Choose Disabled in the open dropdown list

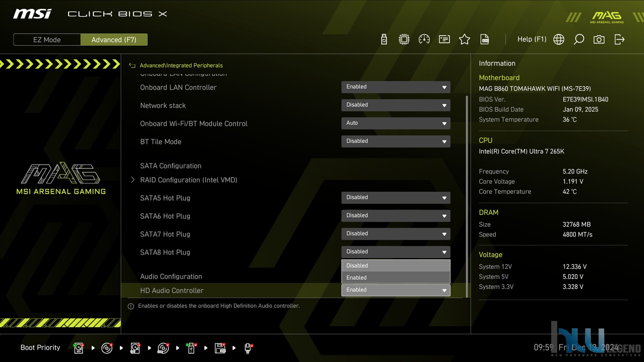(396, 266)
